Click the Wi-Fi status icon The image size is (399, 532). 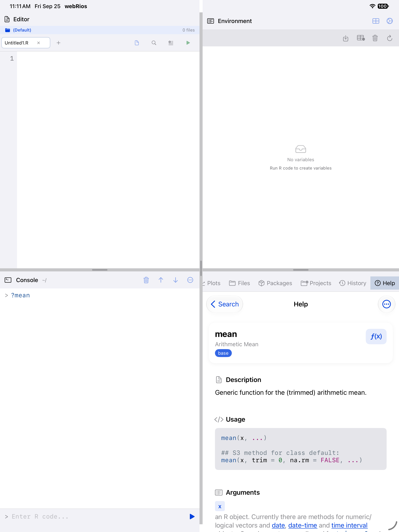point(372,6)
